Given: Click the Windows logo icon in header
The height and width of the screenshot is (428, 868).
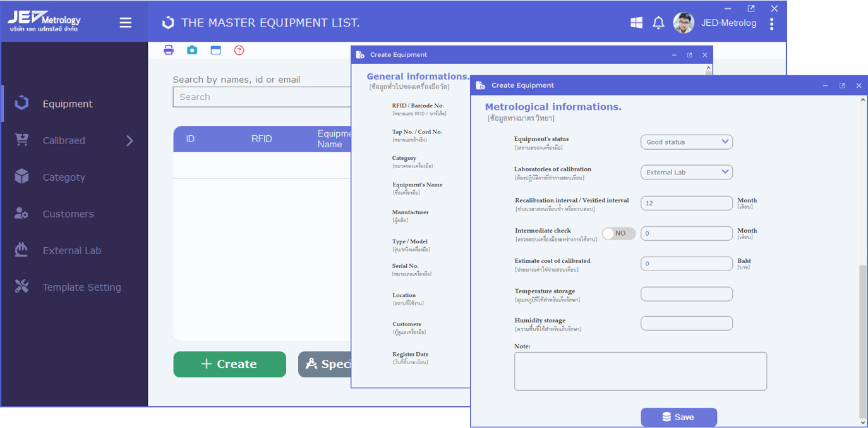Looking at the screenshot, I should 636,23.
